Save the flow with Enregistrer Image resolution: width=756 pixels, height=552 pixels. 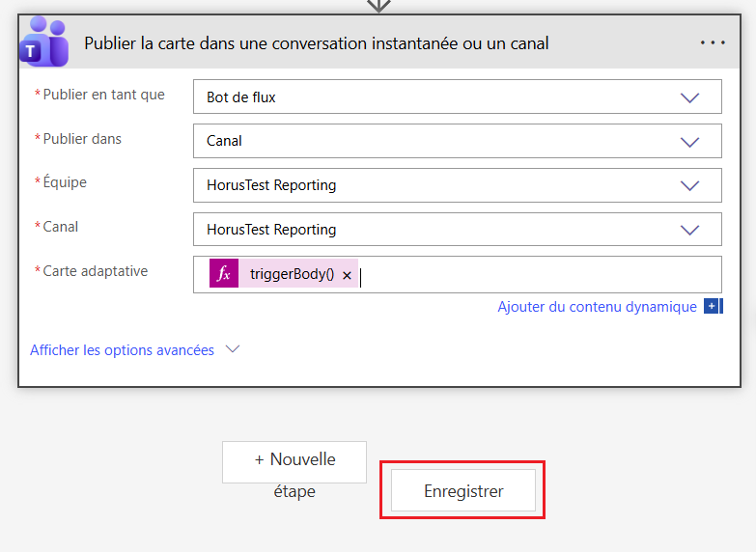[x=463, y=491]
